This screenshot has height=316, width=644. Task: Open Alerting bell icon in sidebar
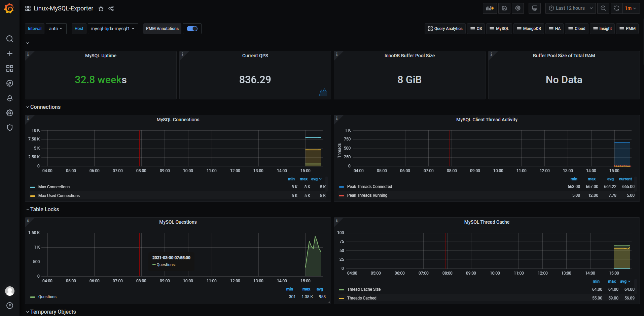click(x=10, y=98)
